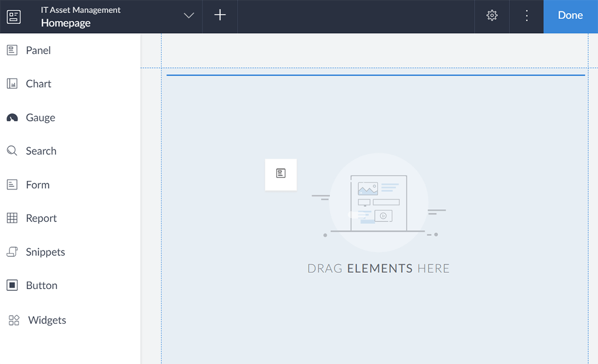This screenshot has width=598, height=364.
Task: Expand the Homepage title chevron dropdown
Action: 188,16
